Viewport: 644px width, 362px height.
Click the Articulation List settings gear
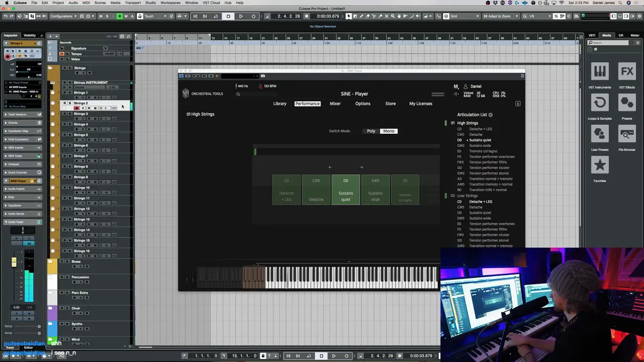point(491,115)
